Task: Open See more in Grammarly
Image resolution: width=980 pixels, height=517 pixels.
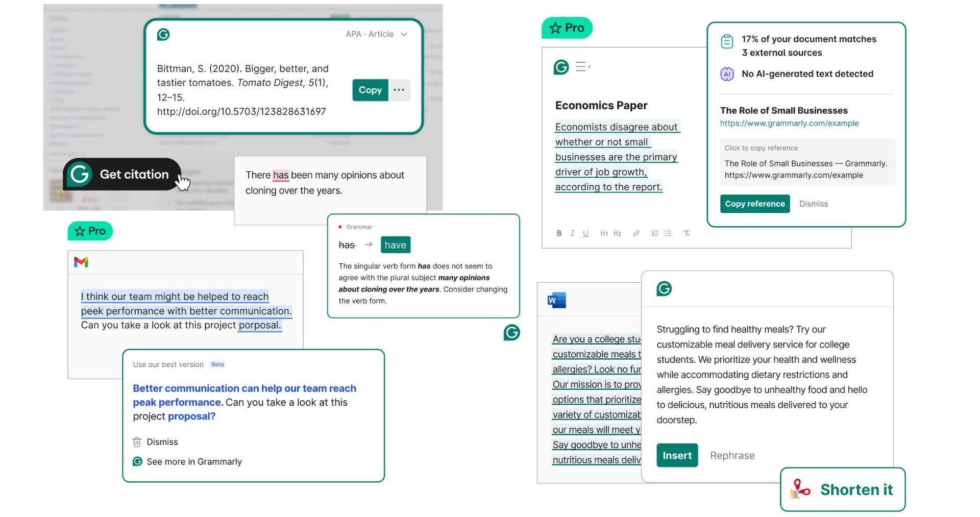Action: (x=194, y=461)
